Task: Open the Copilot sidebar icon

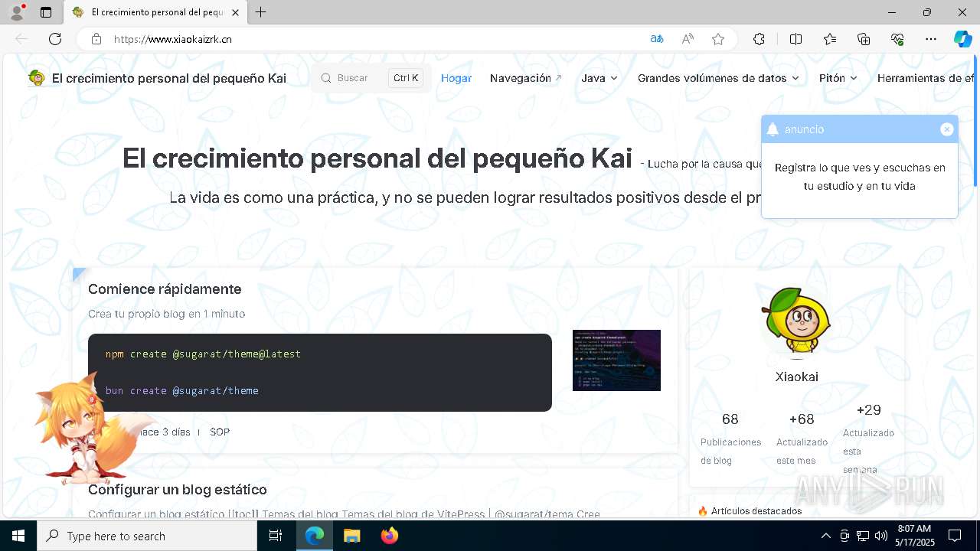Action: click(962, 39)
